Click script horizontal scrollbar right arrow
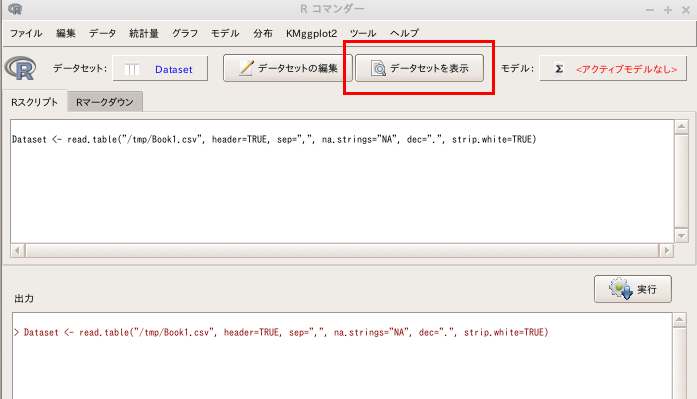 click(666, 251)
